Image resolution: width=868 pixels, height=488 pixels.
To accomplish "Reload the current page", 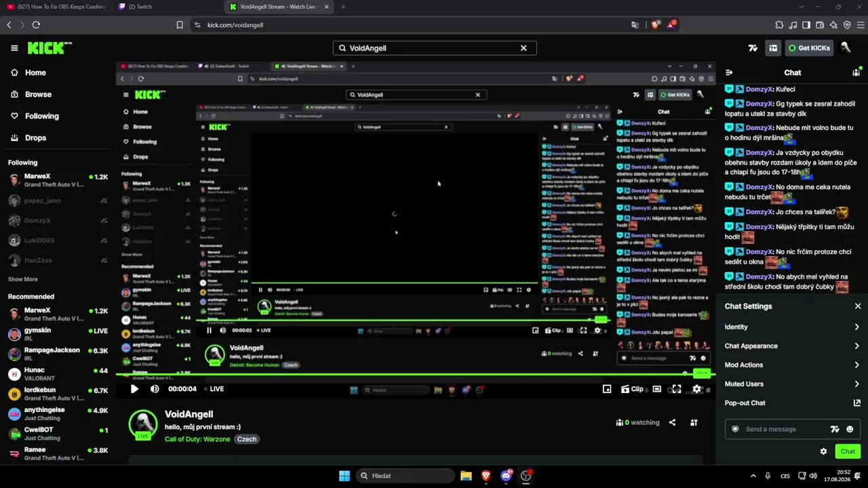I will (x=36, y=25).
